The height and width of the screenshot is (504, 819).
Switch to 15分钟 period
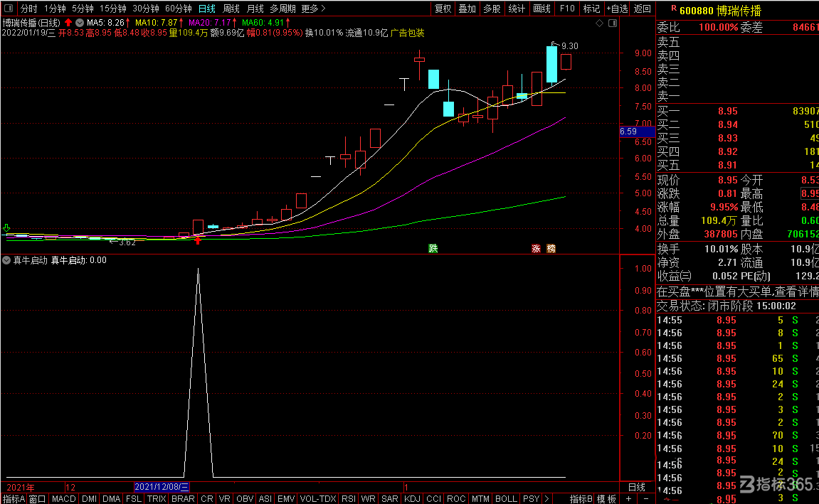pos(113,9)
